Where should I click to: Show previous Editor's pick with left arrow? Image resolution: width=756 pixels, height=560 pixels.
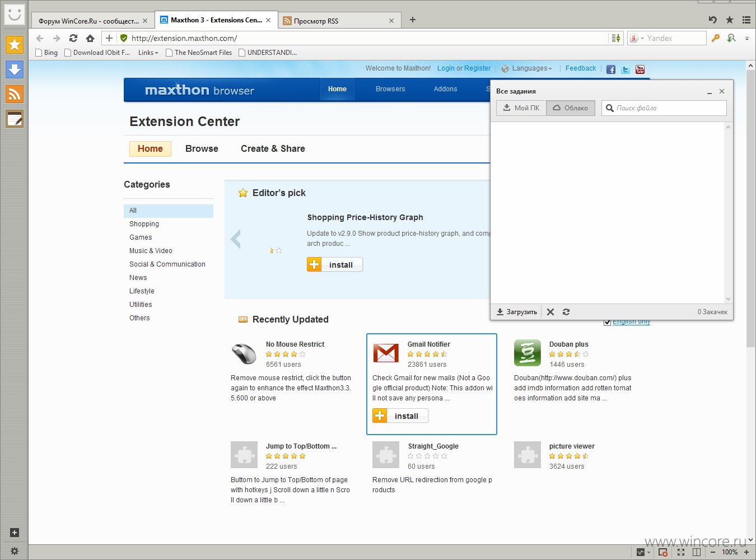(236, 239)
